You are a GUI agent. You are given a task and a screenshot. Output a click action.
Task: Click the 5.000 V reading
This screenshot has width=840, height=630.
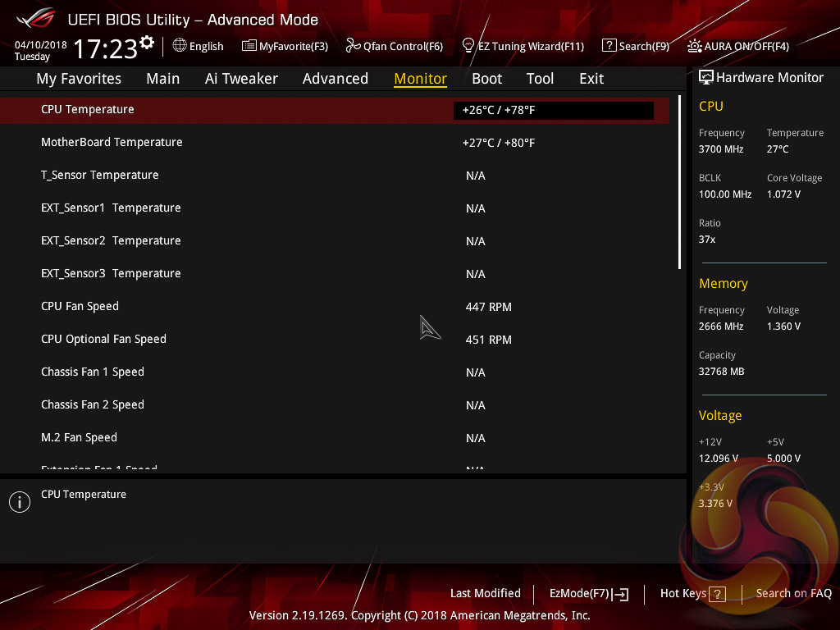pos(783,459)
